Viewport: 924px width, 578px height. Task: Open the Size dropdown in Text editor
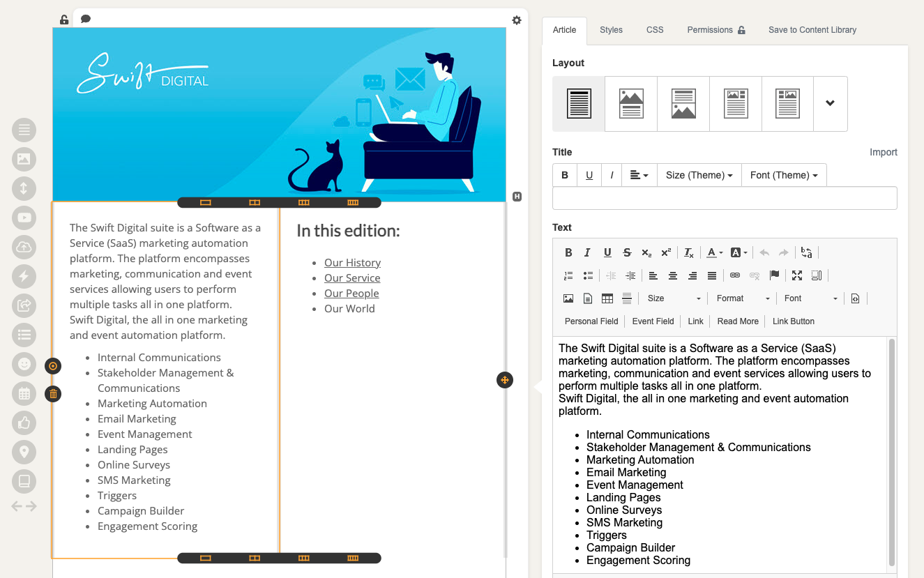pyautogui.click(x=674, y=298)
